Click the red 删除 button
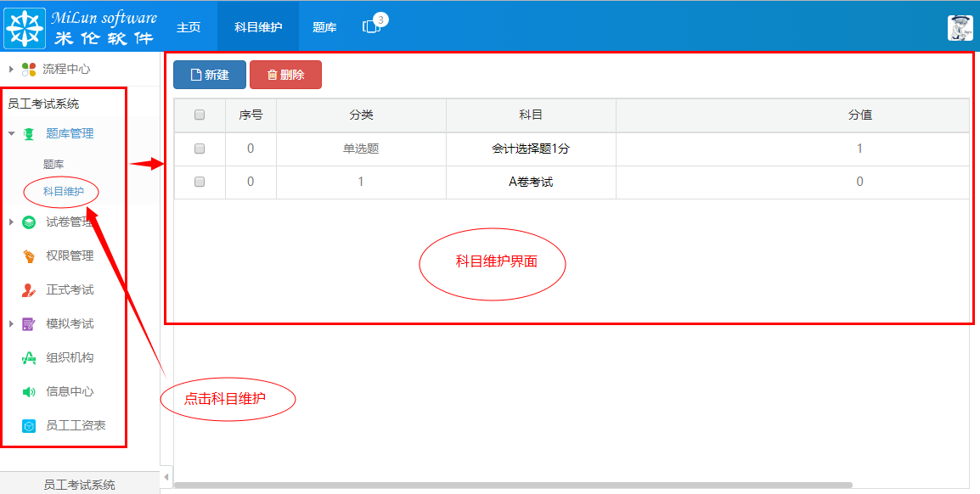Screen dimensions: 980x494 (285, 75)
